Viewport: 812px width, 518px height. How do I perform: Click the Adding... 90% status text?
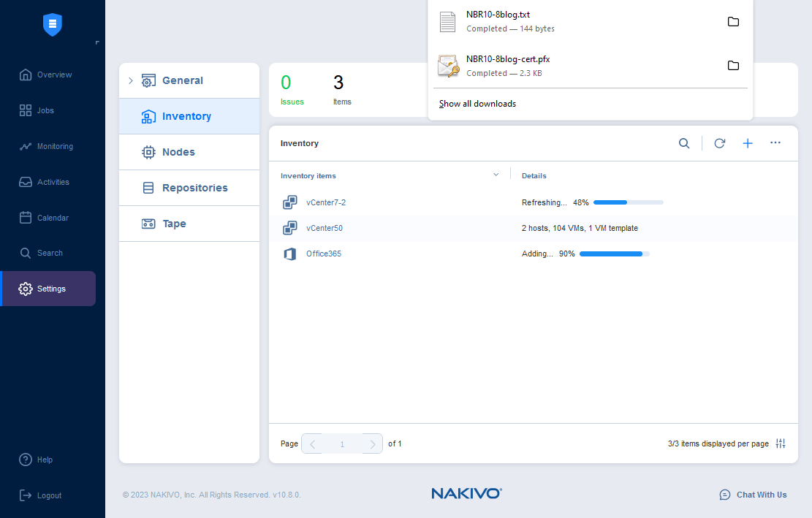[x=548, y=254]
